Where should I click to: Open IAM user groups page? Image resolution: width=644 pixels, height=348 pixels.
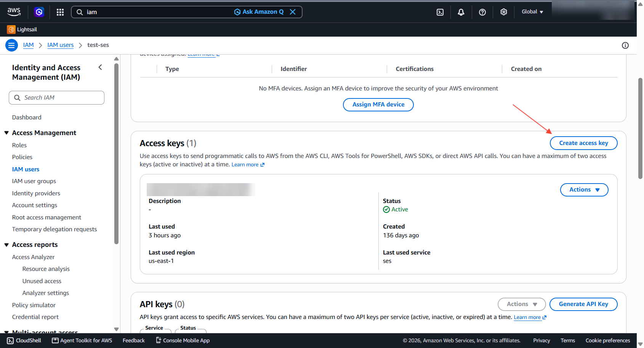34,181
